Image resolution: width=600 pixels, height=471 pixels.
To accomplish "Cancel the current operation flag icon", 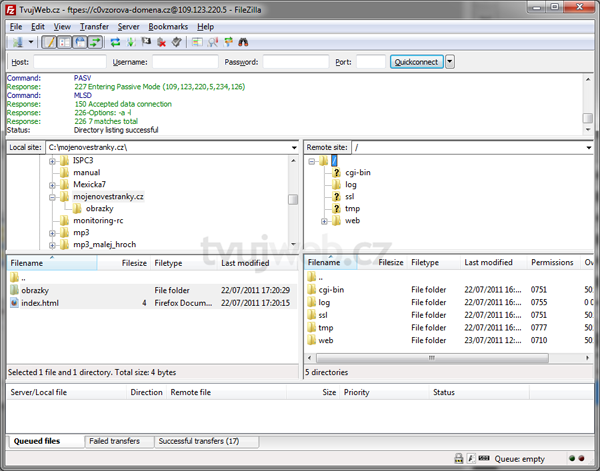I will coord(146,42).
